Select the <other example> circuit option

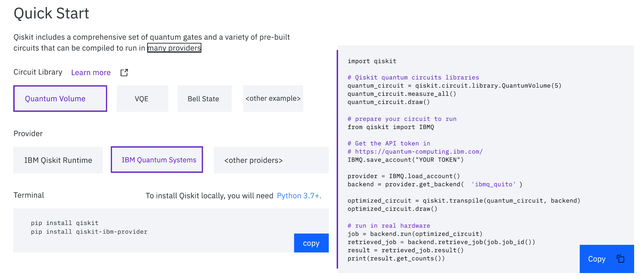pos(273,99)
